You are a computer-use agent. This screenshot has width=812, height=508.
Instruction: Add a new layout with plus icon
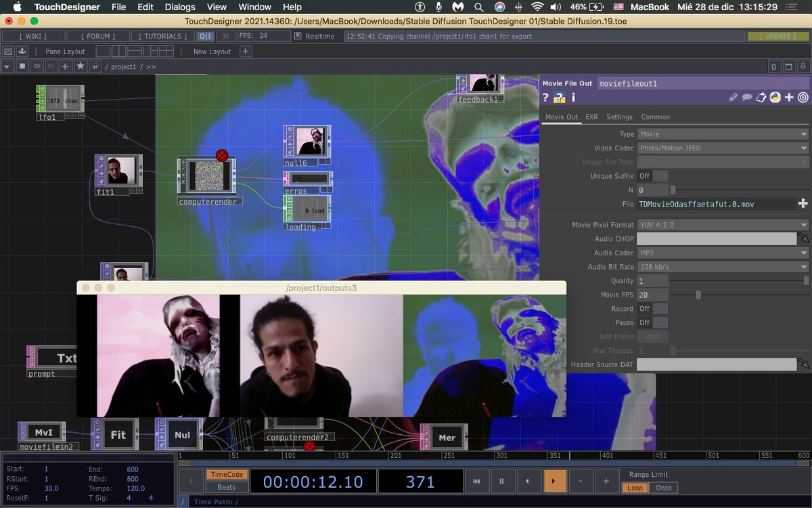pyautogui.click(x=245, y=51)
